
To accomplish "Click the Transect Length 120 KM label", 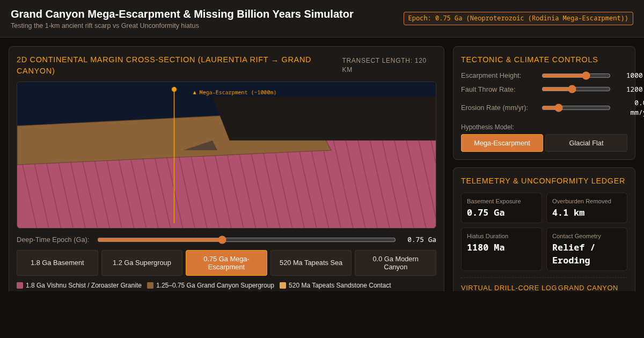I will [x=384, y=65].
